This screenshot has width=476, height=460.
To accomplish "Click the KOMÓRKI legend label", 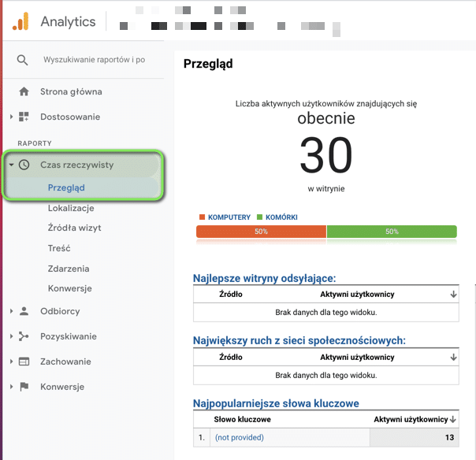I will [x=281, y=217].
